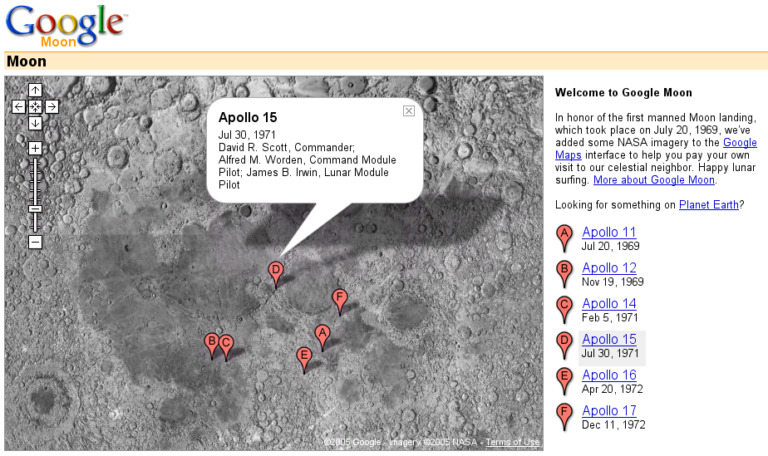Image resolution: width=768 pixels, height=456 pixels.
Task: Click map marker B on the moon
Action: (211, 343)
